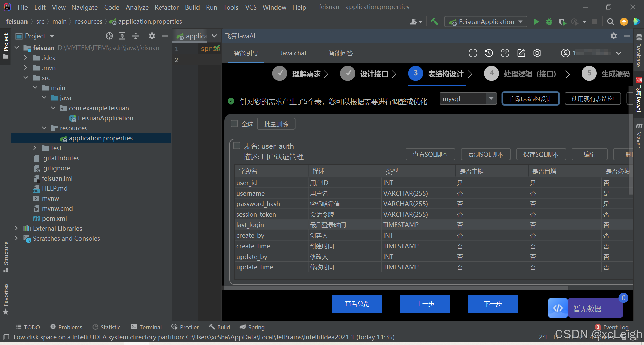
Task: Click the 查看SQL脚本 button
Action: [x=430, y=154]
